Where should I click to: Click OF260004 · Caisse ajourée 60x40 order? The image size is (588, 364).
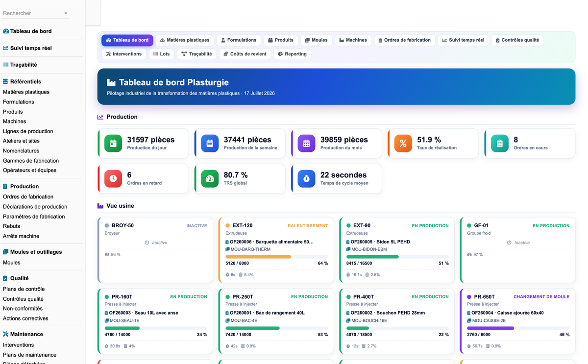pos(508,313)
